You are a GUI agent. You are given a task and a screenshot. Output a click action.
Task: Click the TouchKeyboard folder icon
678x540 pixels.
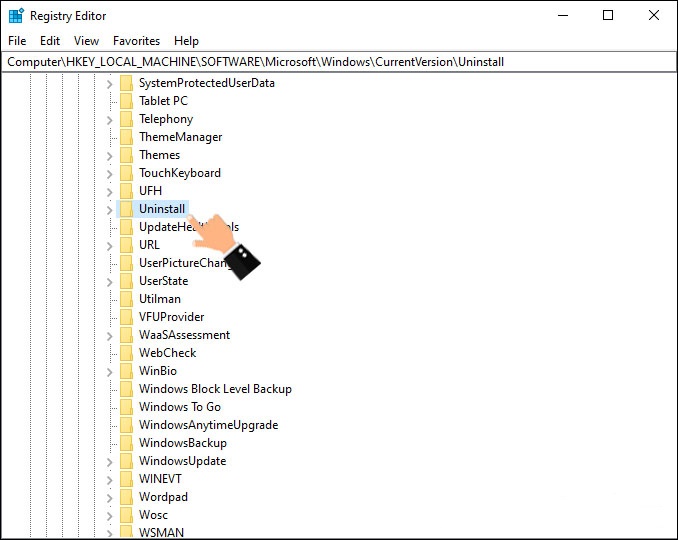tap(126, 173)
